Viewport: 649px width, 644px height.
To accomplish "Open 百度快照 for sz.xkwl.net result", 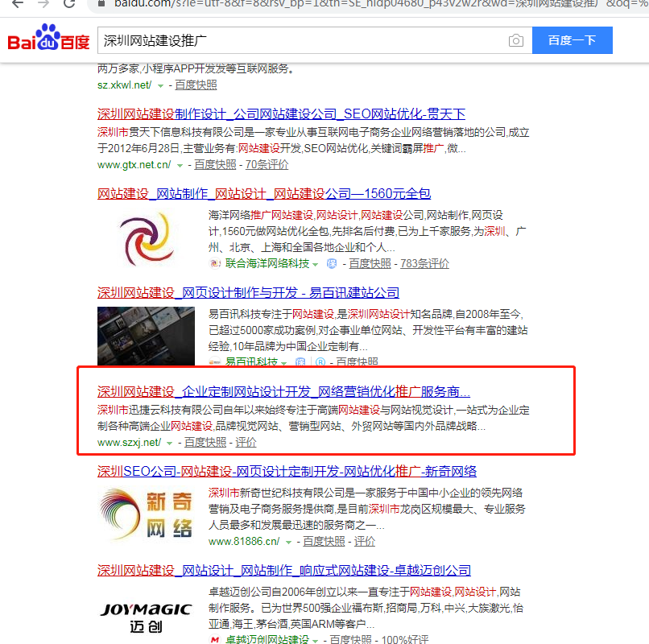I will [196, 85].
